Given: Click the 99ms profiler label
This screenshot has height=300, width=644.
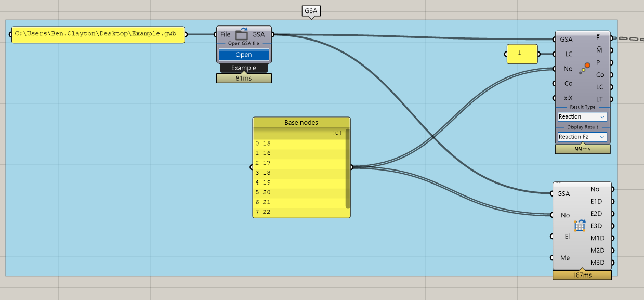Looking at the screenshot, I should tap(583, 149).
